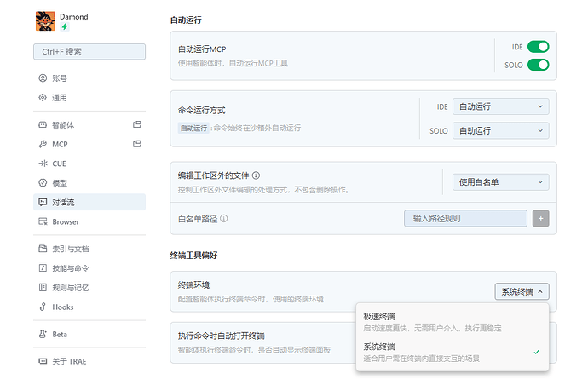The height and width of the screenshot is (379, 588).
Task: Click the 账号 person icon
Action: (43, 78)
